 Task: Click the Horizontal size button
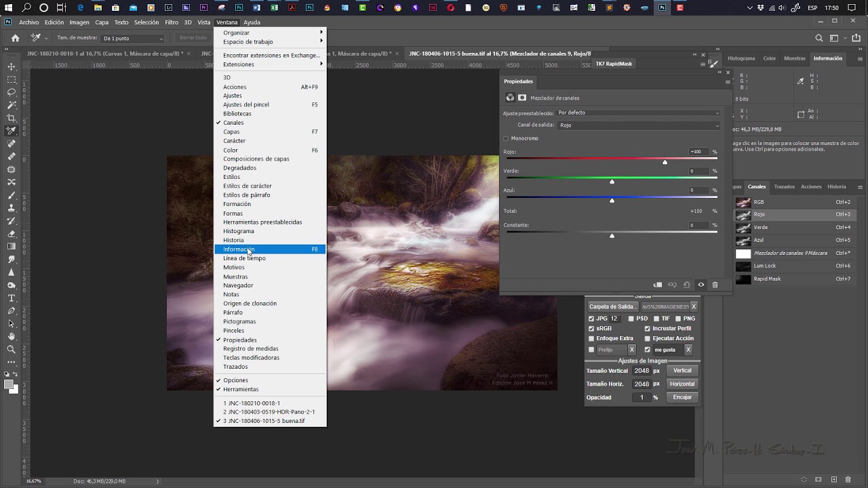tap(682, 384)
